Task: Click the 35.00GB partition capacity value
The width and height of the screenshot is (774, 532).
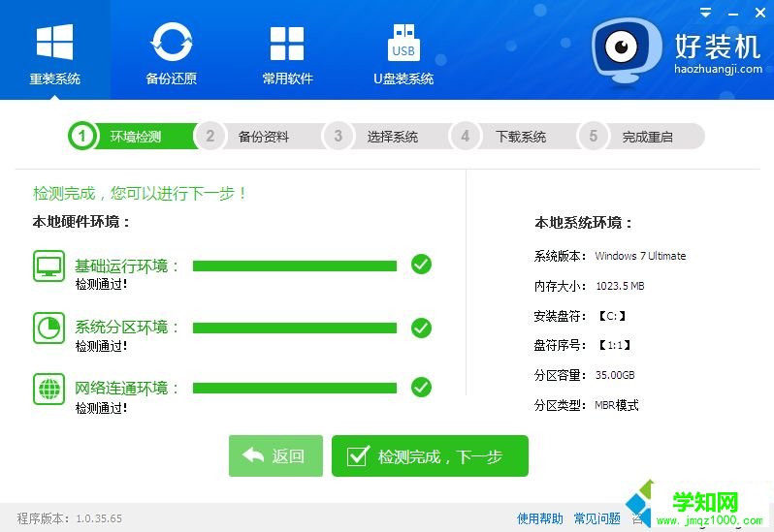Action: pyautogui.click(x=615, y=375)
